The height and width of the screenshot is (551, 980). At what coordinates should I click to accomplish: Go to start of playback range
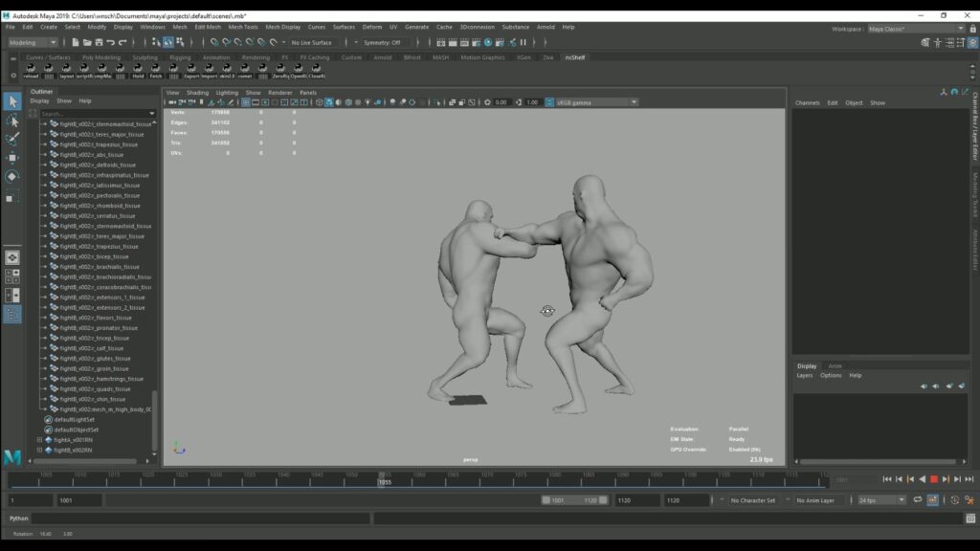click(887, 479)
